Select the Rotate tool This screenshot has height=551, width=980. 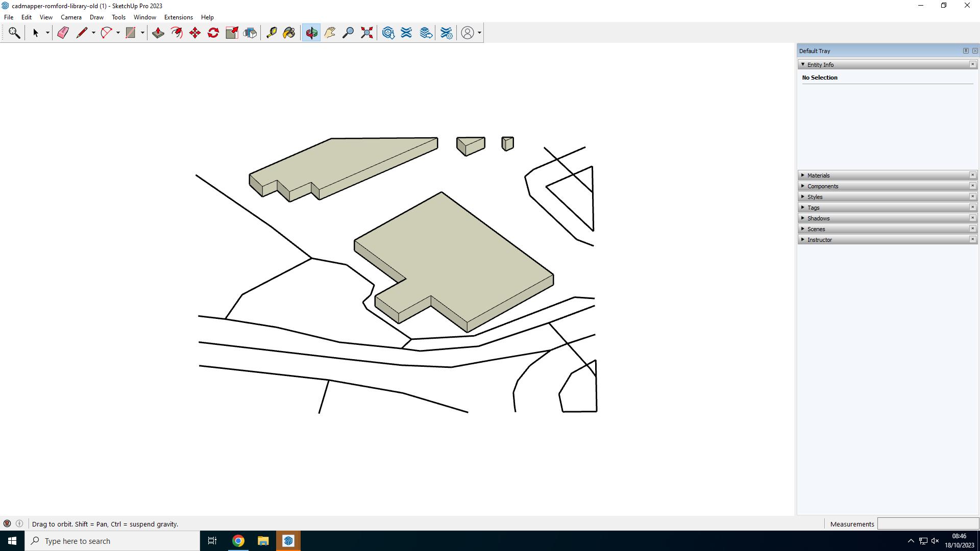pos(213,33)
